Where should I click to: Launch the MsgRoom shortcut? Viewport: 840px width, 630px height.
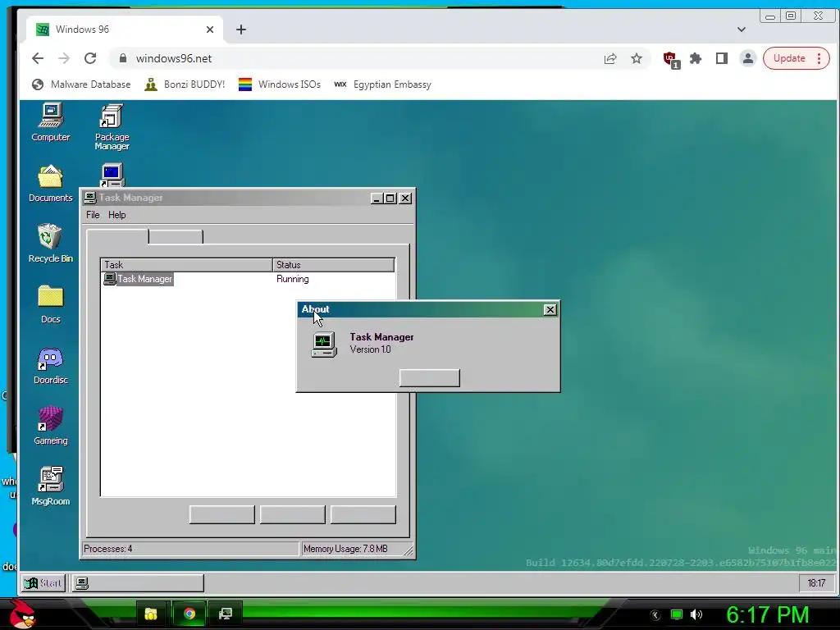[51, 486]
